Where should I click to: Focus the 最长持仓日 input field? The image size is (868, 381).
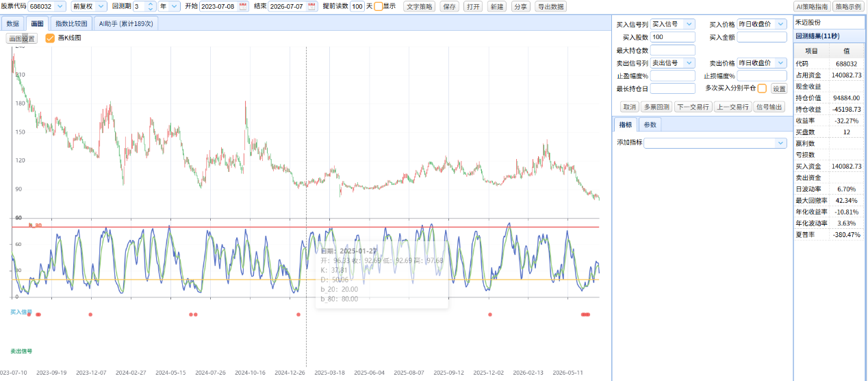(672, 88)
